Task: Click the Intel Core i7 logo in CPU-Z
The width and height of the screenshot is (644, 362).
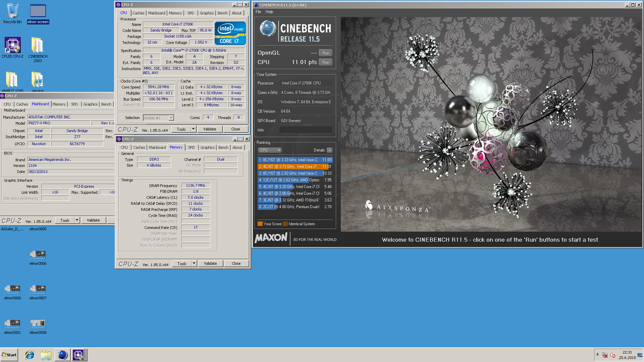Action: (x=230, y=33)
